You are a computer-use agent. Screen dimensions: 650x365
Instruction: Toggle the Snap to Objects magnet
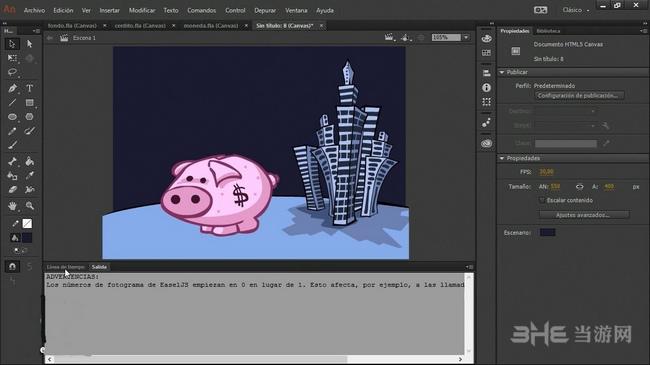click(12, 266)
